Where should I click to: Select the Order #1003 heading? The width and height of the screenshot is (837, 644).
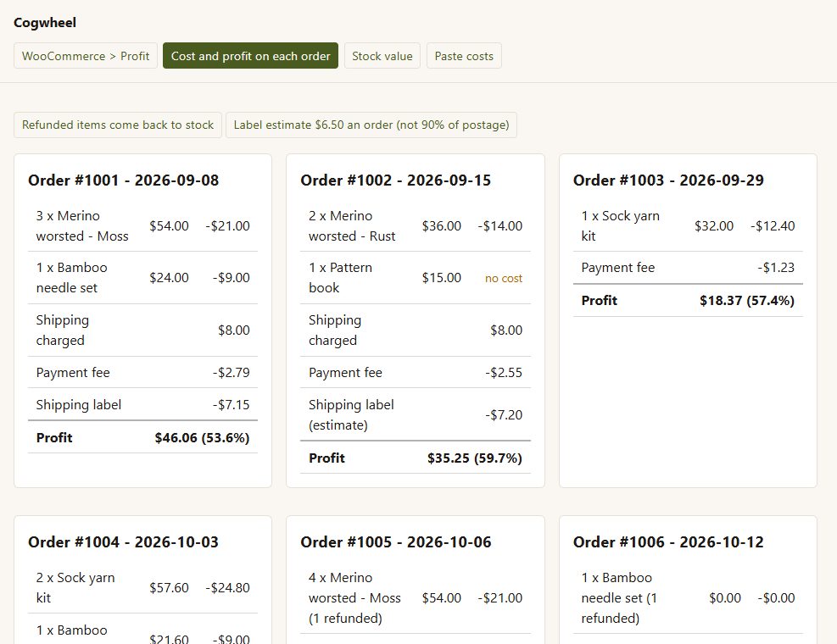668,180
